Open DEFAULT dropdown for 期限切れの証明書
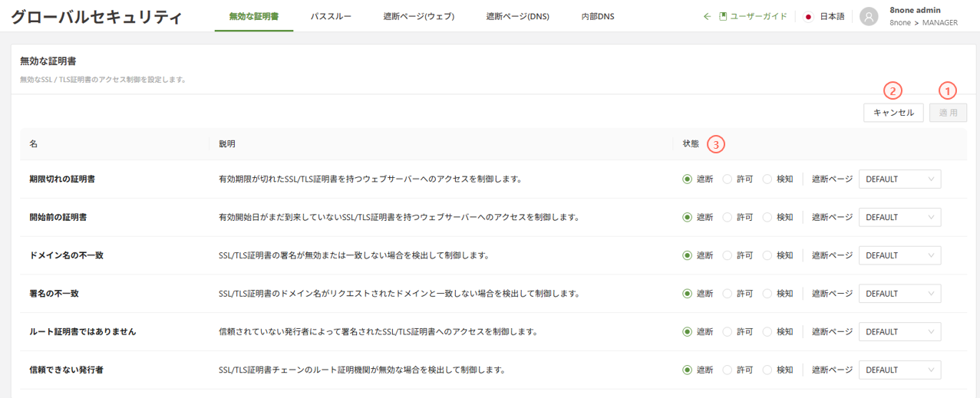This screenshot has height=398, width=980. 899,179
